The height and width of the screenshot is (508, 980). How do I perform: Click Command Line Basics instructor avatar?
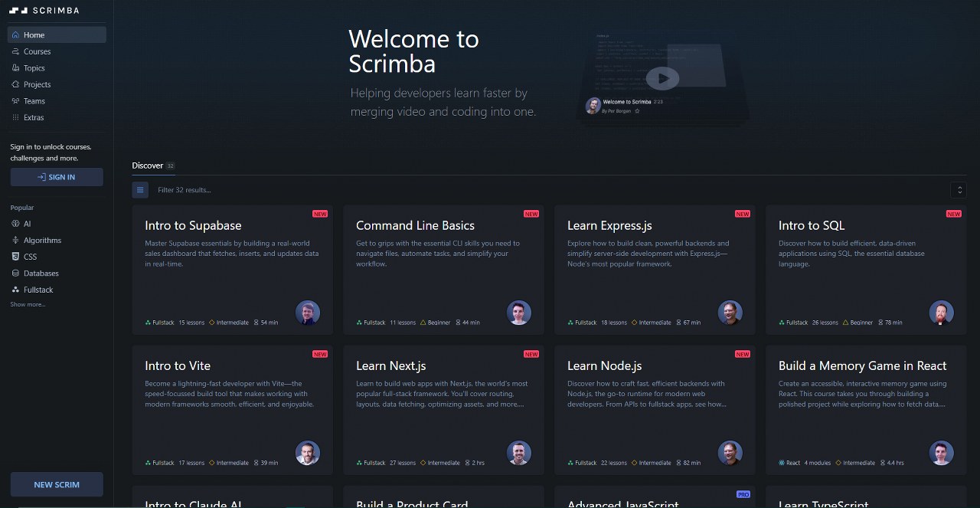[x=519, y=312]
